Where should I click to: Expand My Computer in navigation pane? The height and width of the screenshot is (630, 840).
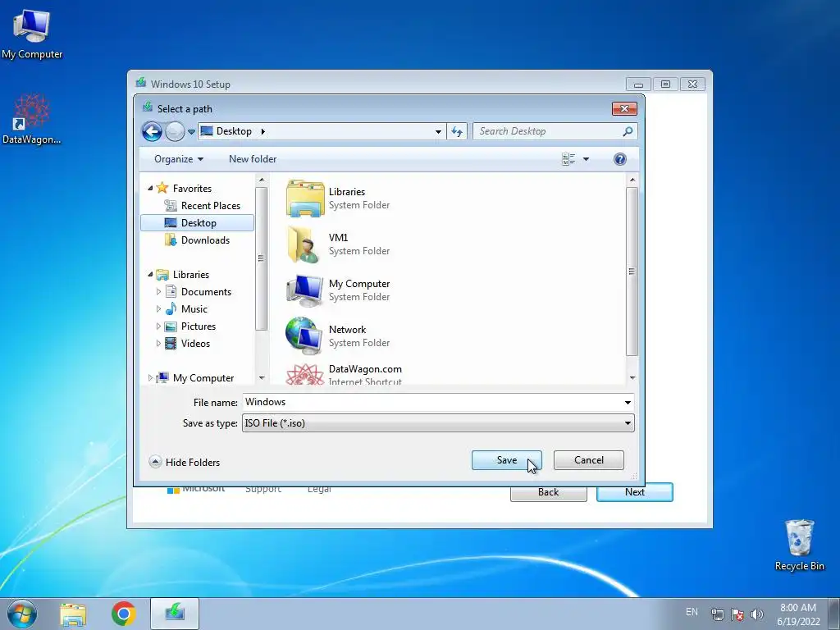pyautogui.click(x=151, y=377)
